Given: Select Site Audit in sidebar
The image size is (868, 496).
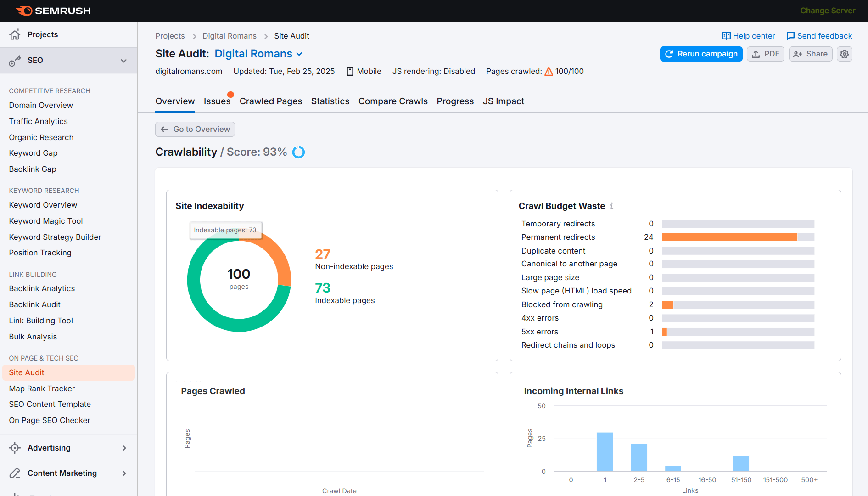Looking at the screenshot, I should tap(68, 372).
